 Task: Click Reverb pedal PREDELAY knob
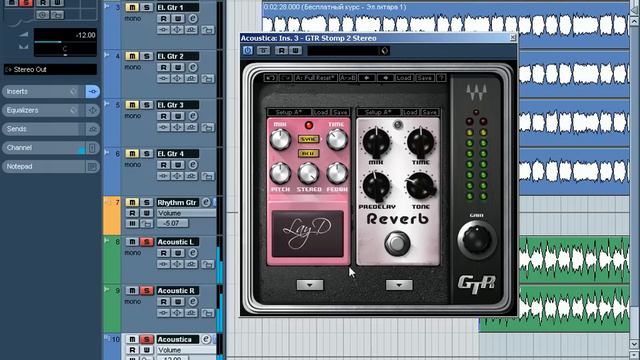[376, 187]
